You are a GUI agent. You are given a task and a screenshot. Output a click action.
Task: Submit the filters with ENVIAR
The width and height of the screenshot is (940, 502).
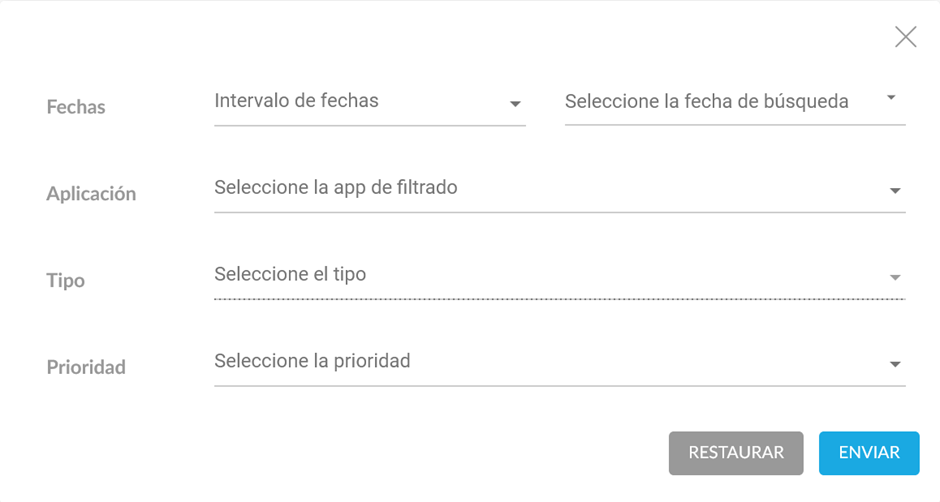click(x=869, y=453)
